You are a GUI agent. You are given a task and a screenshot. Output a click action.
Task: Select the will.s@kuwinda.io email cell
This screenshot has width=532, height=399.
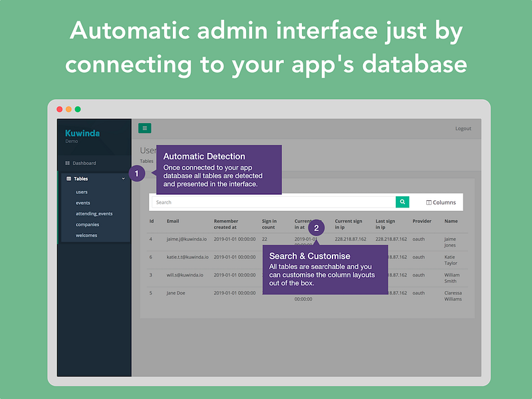pos(185,275)
